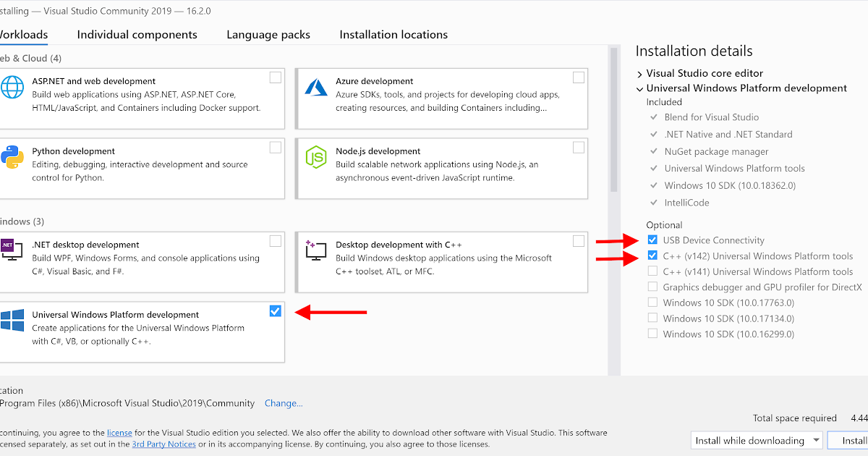Check the Node.js development workload checkbox
Viewport: 868px width, 456px height.
pos(579,148)
